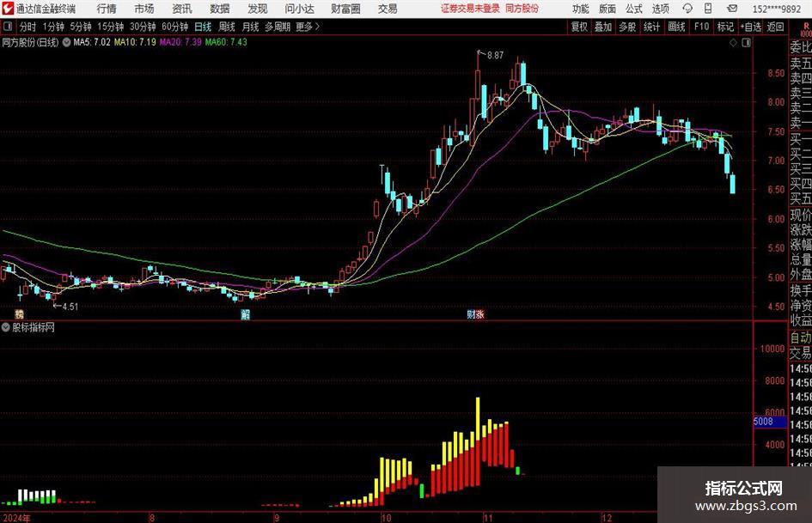Open the 行情 menu
Image resolution: width=812 pixels, height=523 pixels.
(x=107, y=9)
